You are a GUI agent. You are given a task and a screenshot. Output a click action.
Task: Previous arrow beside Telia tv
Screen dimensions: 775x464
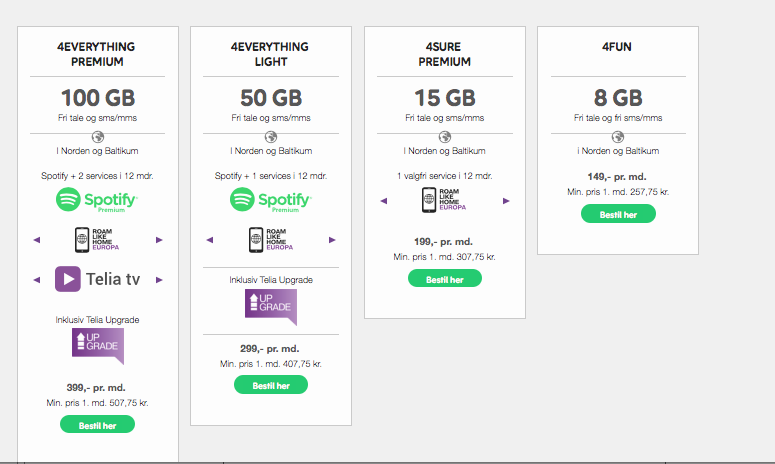pyautogui.click(x=37, y=280)
